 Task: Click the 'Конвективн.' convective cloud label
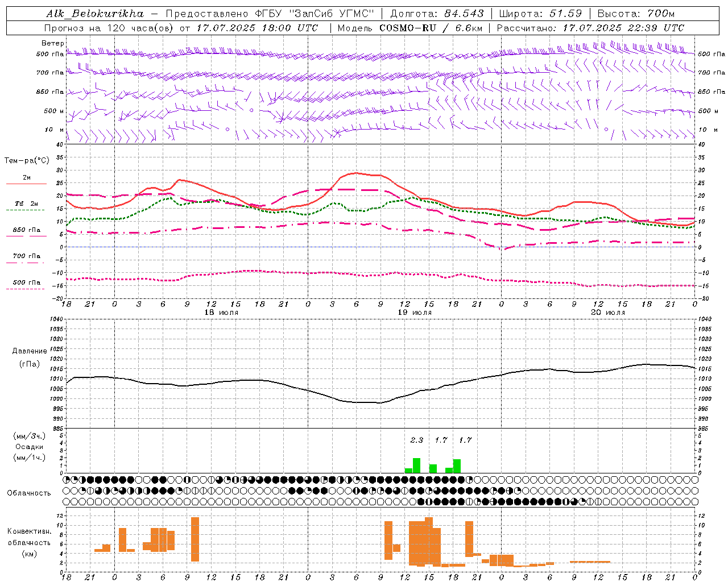(x=30, y=531)
